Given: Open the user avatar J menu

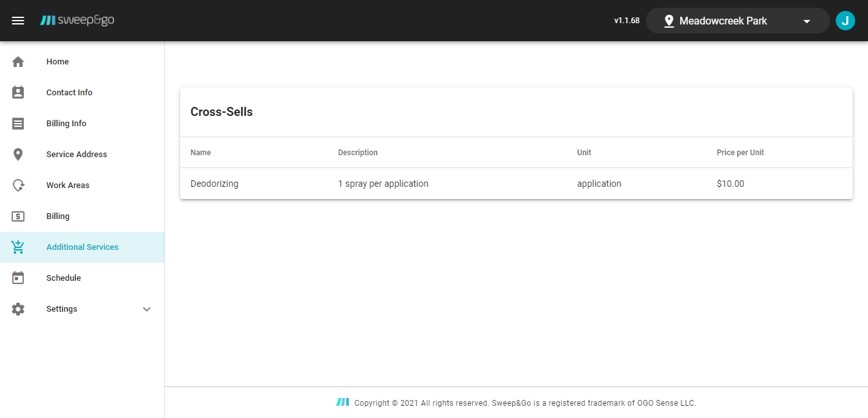Looking at the screenshot, I should coord(845,21).
